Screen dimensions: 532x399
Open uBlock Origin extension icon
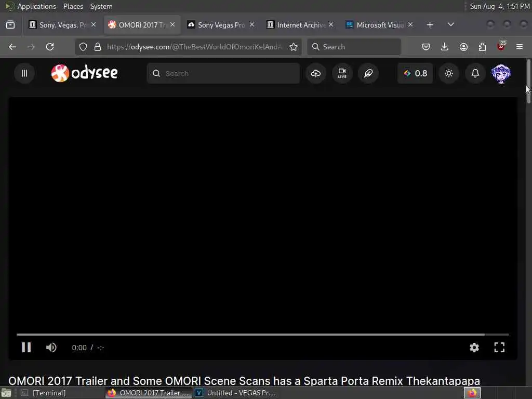(x=501, y=46)
